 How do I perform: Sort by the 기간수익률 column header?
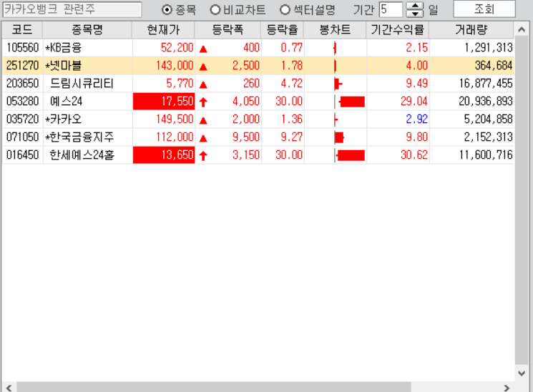(398, 30)
